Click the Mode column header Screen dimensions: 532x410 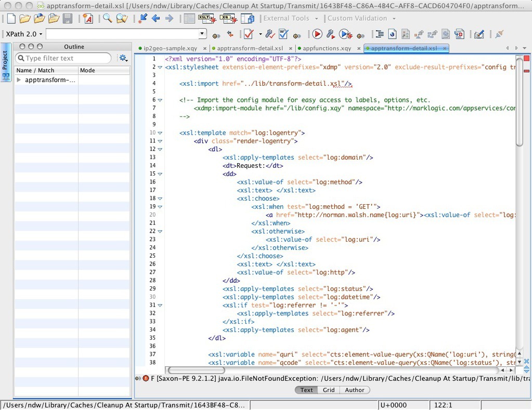point(104,70)
